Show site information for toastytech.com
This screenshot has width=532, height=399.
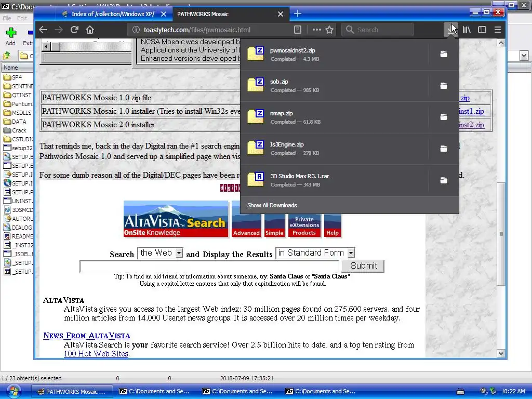point(136,30)
